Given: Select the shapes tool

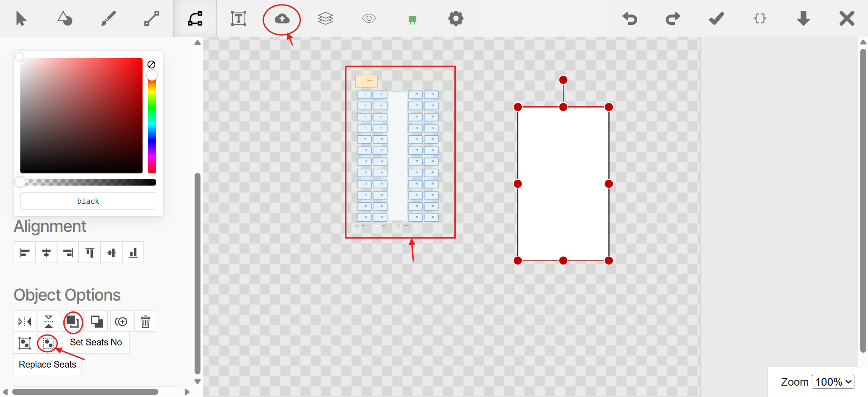Looking at the screenshot, I should [x=65, y=19].
